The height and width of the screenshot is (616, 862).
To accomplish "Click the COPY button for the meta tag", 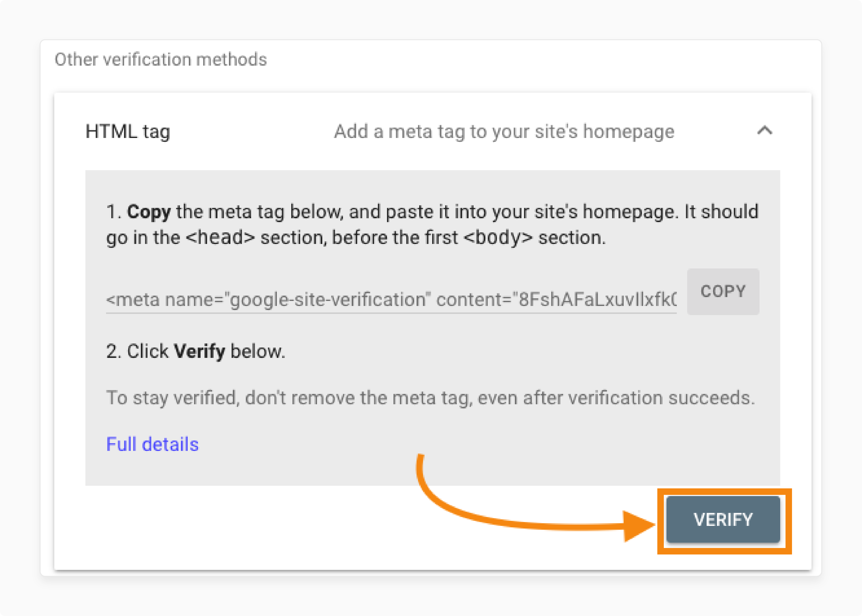I will (723, 291).
